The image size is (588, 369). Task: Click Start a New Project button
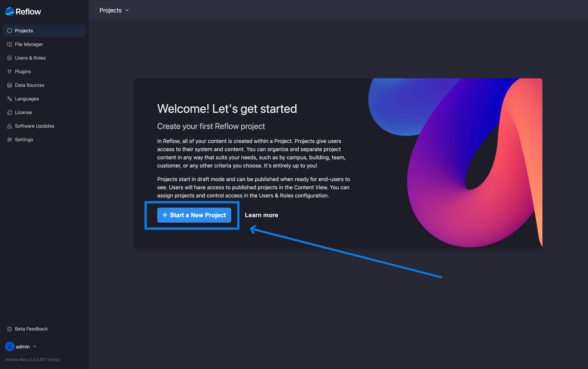click(194, 215)
